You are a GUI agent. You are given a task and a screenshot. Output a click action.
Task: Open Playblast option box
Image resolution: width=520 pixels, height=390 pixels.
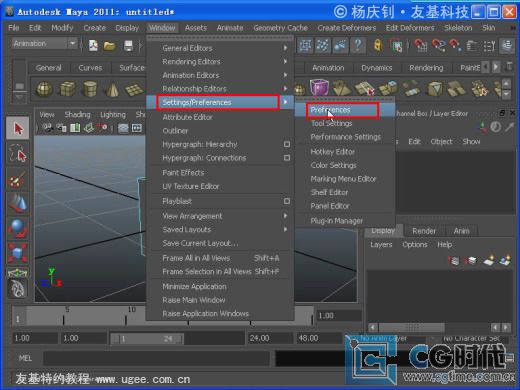pos(287,201)
